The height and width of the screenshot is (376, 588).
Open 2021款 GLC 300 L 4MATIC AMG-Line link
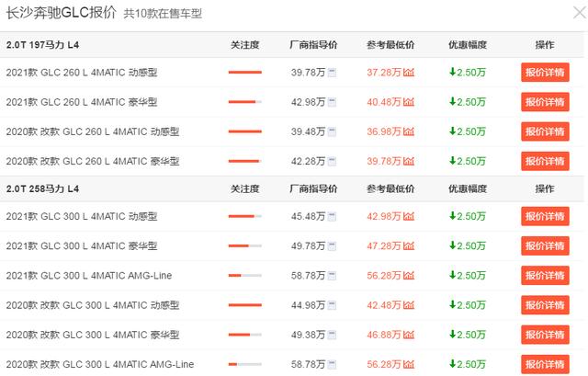coord(89,276)
